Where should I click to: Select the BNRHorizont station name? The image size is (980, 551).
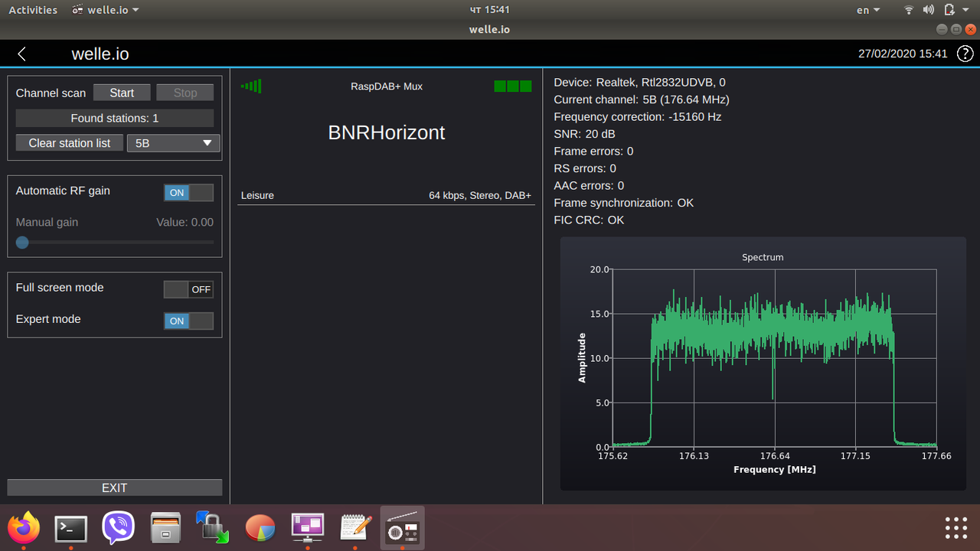point(387,132)
